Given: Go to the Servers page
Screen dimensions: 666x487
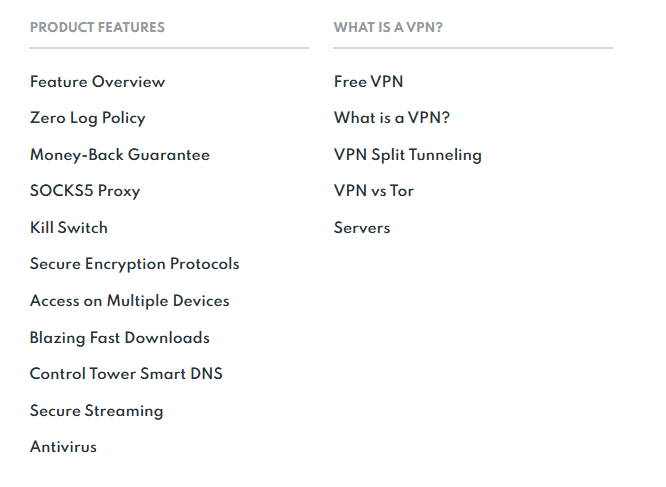Looking at the screenshot, I should [x=362, y=228].
